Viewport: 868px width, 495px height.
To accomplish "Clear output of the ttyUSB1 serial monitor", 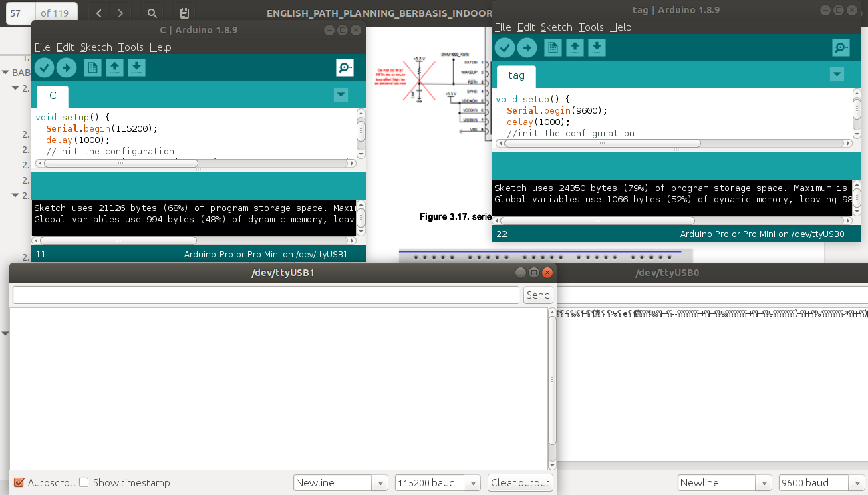I will coord(520,482).
